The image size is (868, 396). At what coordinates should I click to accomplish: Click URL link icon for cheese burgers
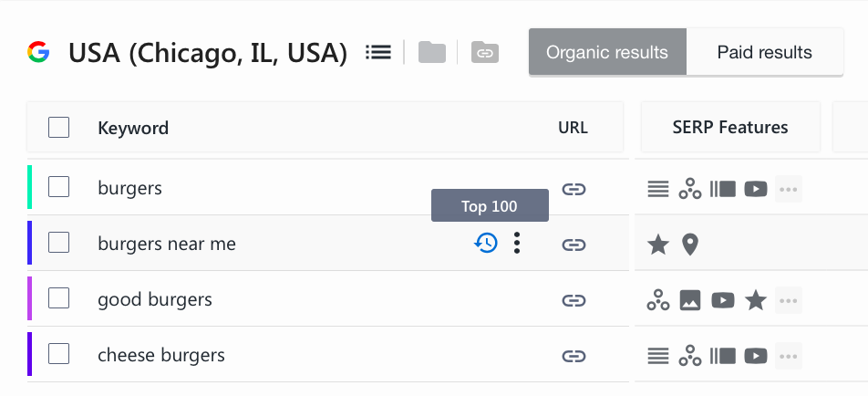tap(573, 356)
